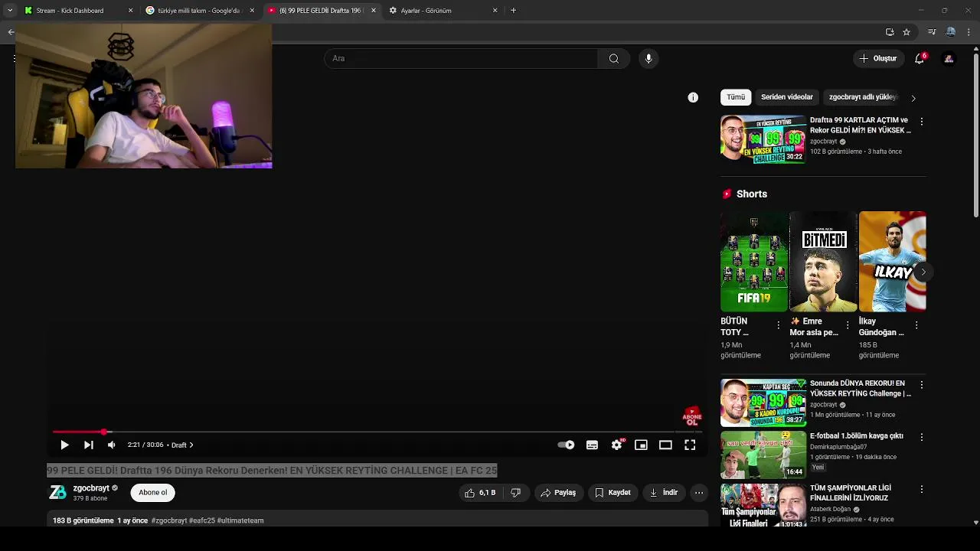Viewport: 980px width, 551px height.
Task: Switch to türkiye milli takım Google tab
Action: [x=199, y=11]
